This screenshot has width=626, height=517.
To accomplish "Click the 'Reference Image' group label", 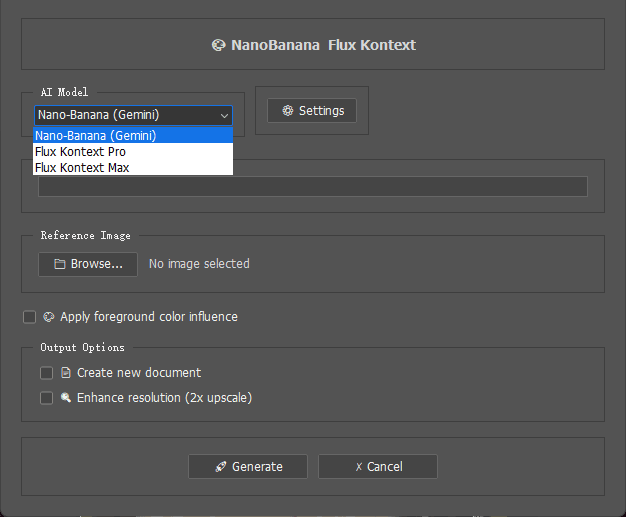I will [85, 236].
